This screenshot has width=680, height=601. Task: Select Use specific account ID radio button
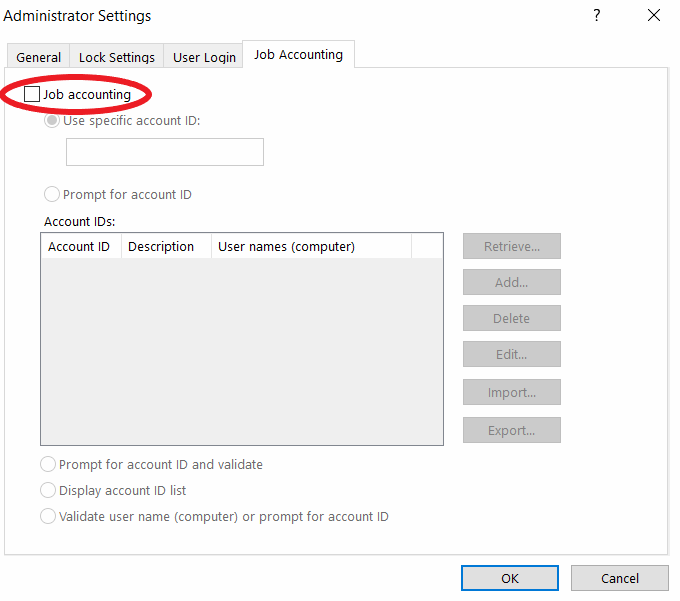(x=52, y=121)
